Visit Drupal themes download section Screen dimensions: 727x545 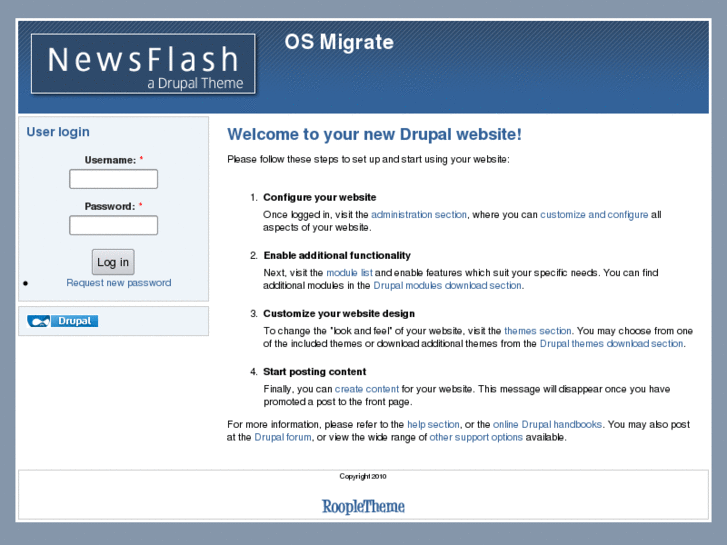(611, 344)
